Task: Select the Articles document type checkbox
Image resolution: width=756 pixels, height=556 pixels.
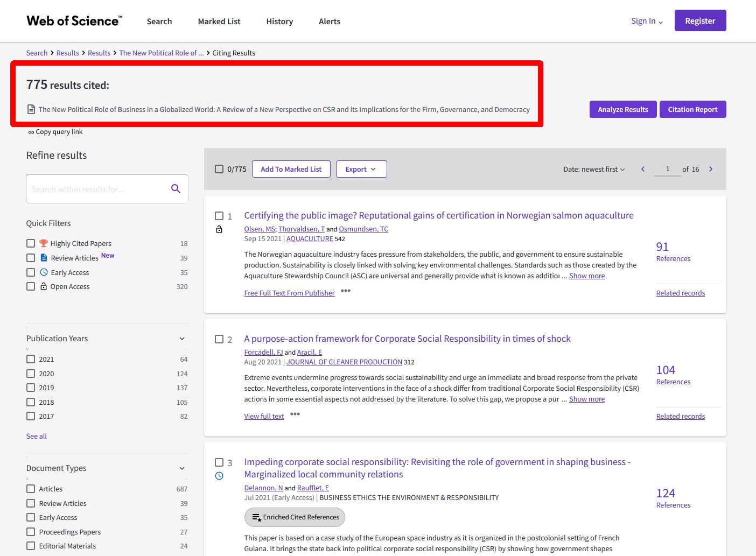Action: click(x=31, y=489)
